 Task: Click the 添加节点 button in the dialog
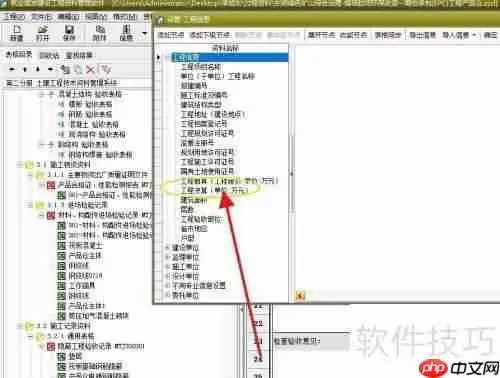[171, 35]
